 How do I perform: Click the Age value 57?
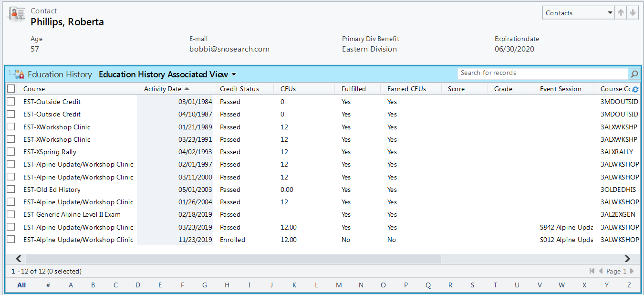(35, 49)
